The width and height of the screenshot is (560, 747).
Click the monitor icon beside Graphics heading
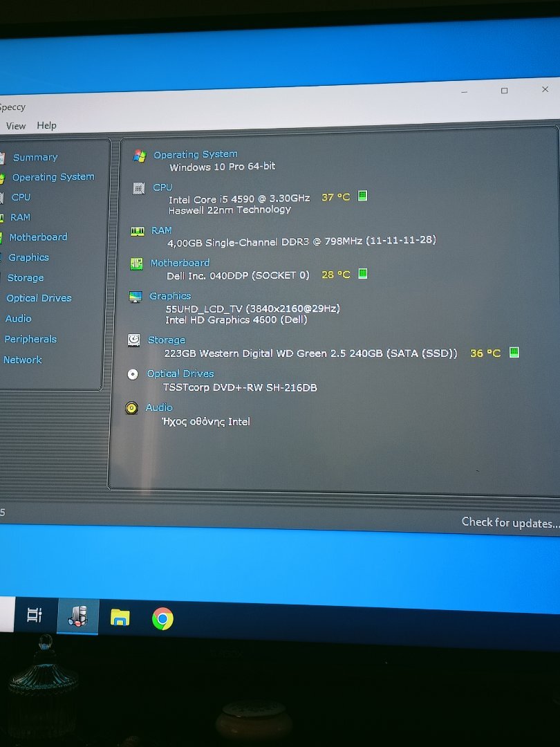(x=136, y=297)
